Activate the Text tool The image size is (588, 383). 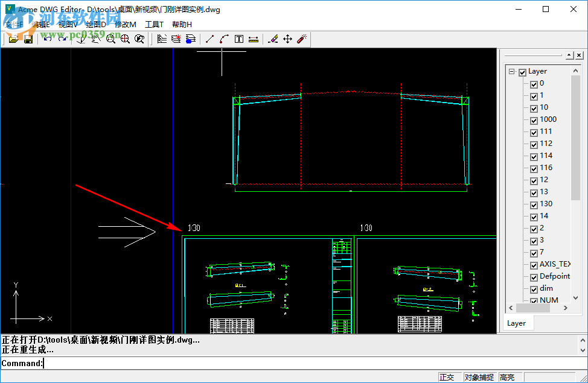click(238, 38)
